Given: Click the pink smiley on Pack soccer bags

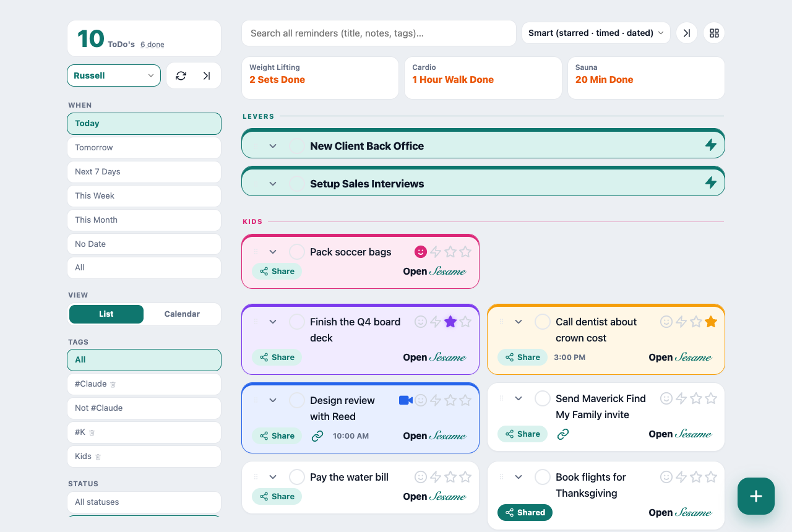Looking at the screenshot, I should (x=421, y=252).
